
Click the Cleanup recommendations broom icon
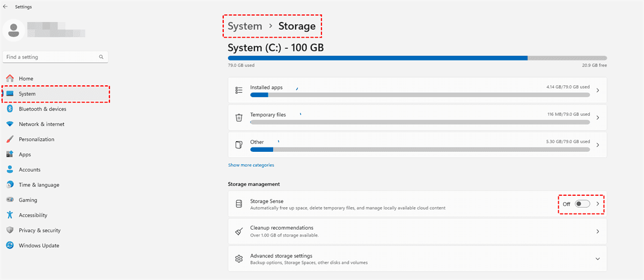(x=239, y=231)
